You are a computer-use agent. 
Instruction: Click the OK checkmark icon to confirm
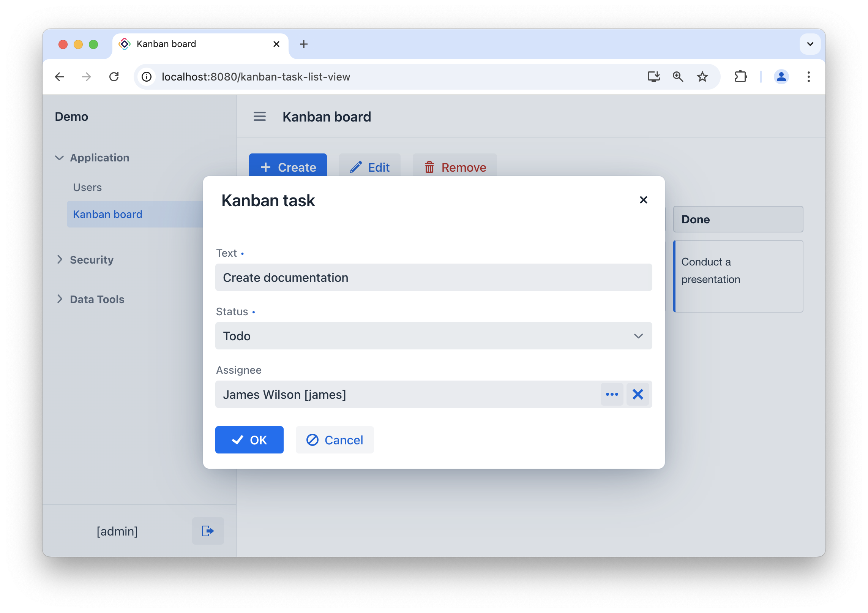pos(237,440)
